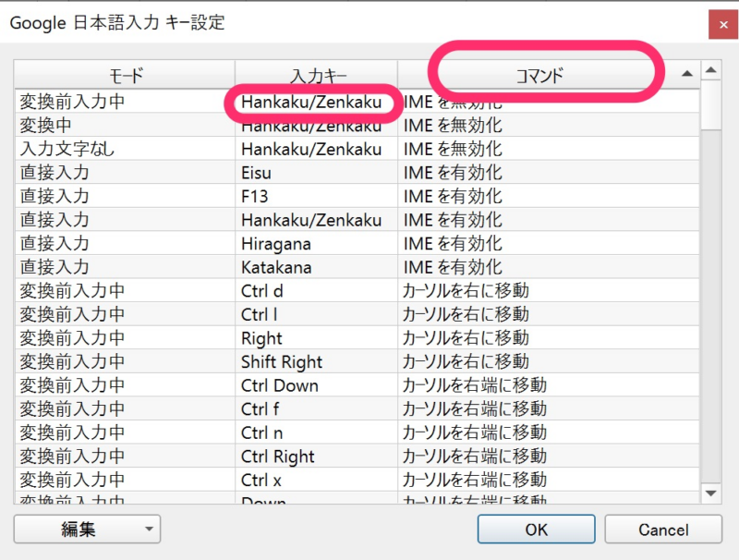Open the 編集 dropdown button
The height and width of the screenshot is (560, 739).
click(87, 529)
